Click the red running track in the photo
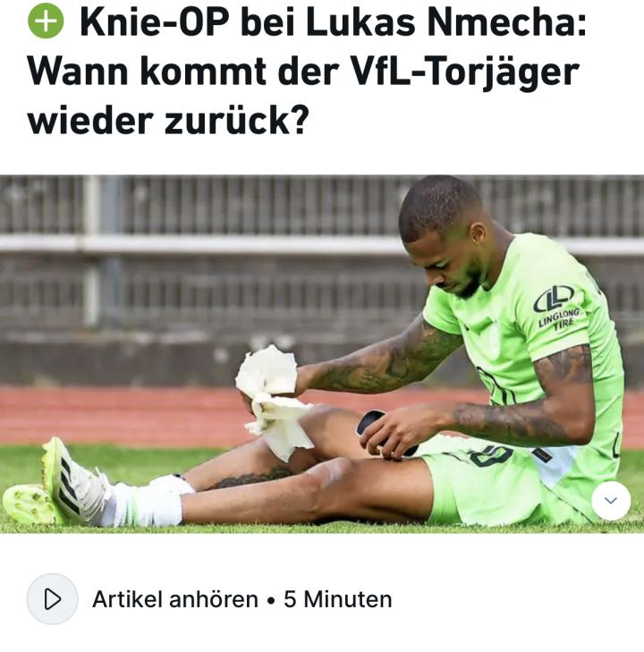The image size is (644, 652). 124,416
